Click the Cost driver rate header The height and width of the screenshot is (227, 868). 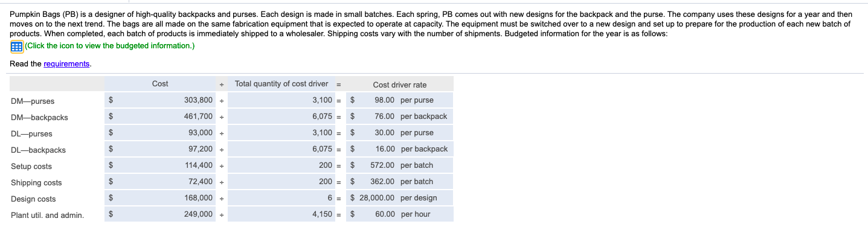click(x=400, y=85)
